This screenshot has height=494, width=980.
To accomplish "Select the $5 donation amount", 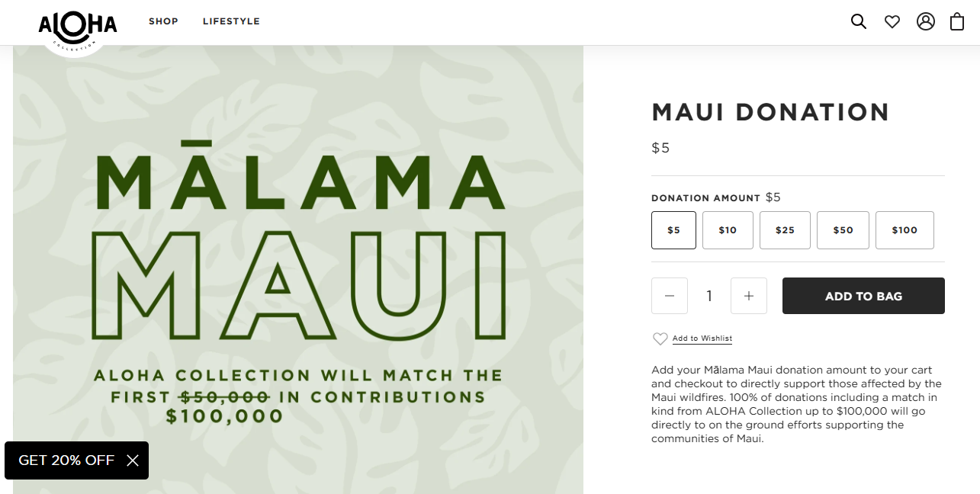I will coord(673,230).
